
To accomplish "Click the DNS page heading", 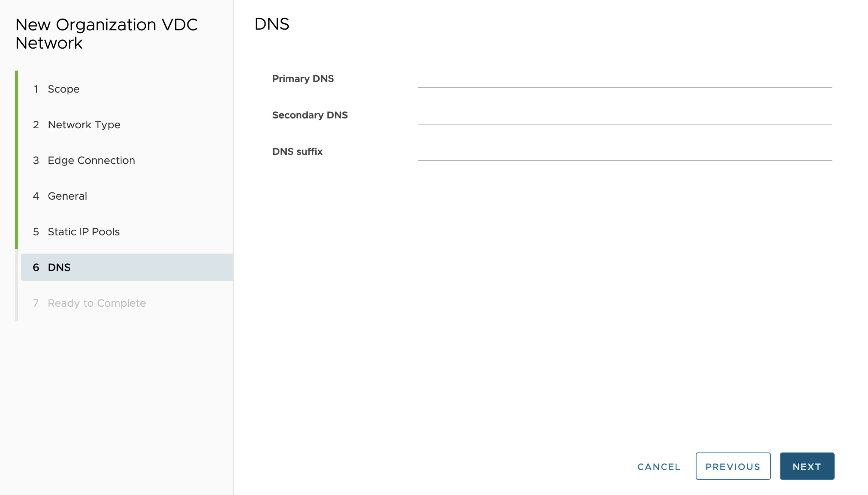I will [272, 24].
